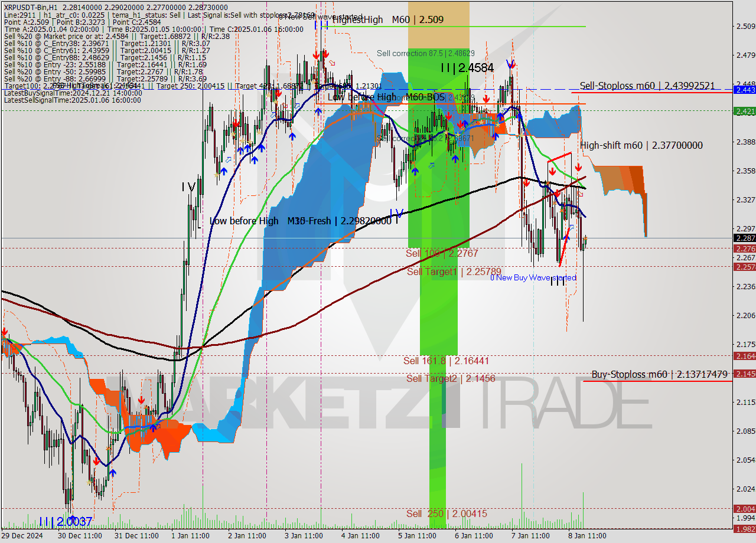Click the 2.115 price axis value
The width and height of the screenshot is (756, 543).
pyautogui.click(x=745, y=402)
